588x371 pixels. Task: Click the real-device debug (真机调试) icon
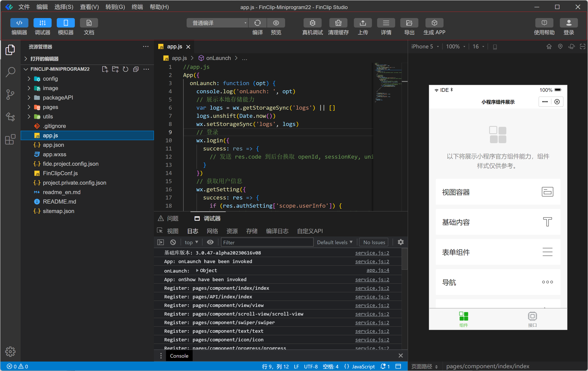point(312,23)
